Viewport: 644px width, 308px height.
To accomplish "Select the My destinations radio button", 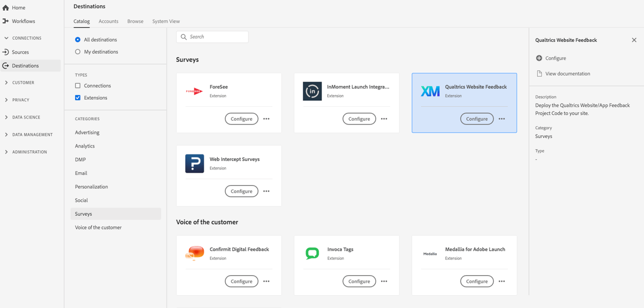I will tap(78, 52).
